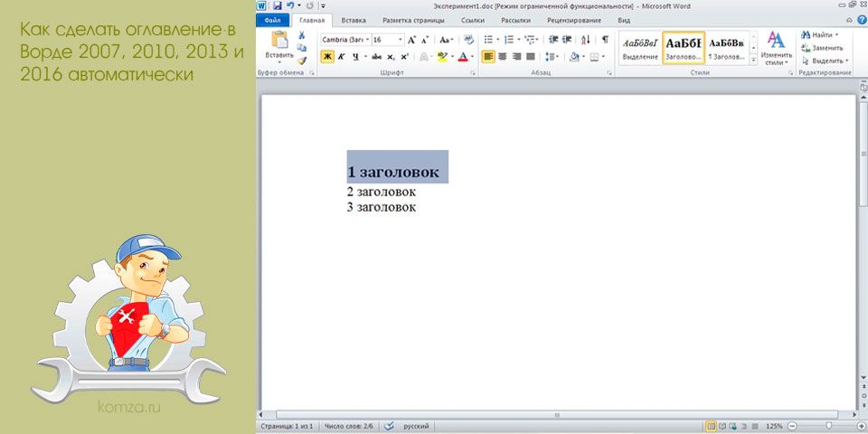Click the word count in status bar
Image resolution: width=868 pixels, height=434 pixels.
pos(348,425)
